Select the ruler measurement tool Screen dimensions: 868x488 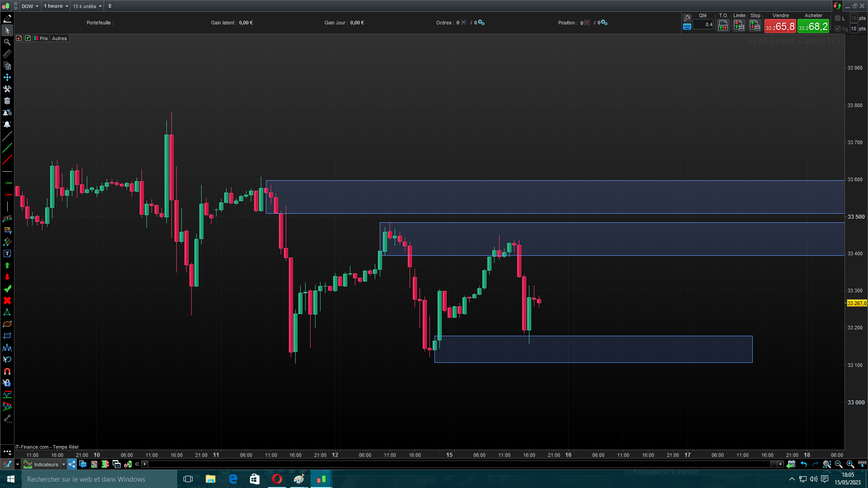point(7,54)
